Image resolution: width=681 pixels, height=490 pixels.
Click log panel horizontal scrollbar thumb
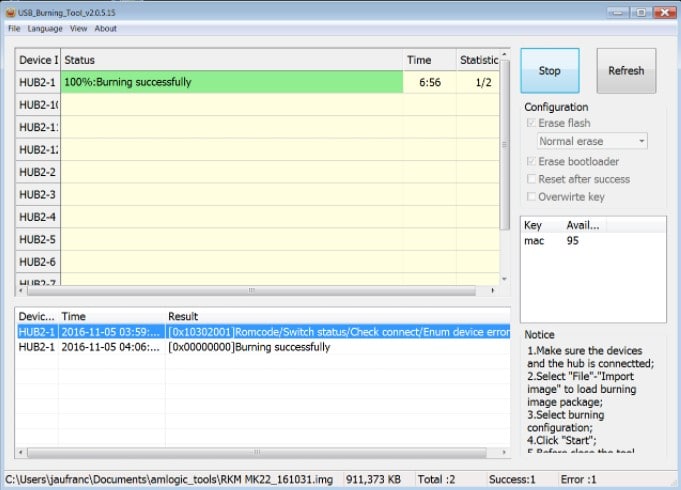tap(257, 453)
